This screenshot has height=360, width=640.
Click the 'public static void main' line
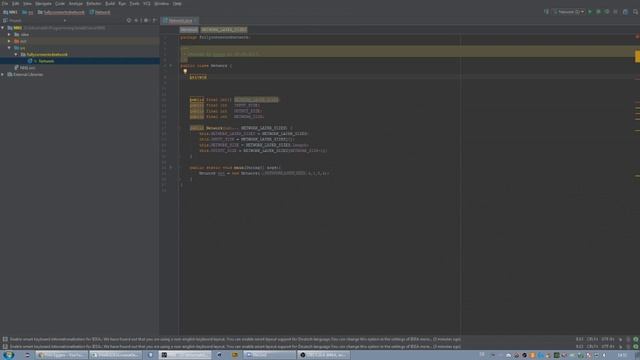235,168
